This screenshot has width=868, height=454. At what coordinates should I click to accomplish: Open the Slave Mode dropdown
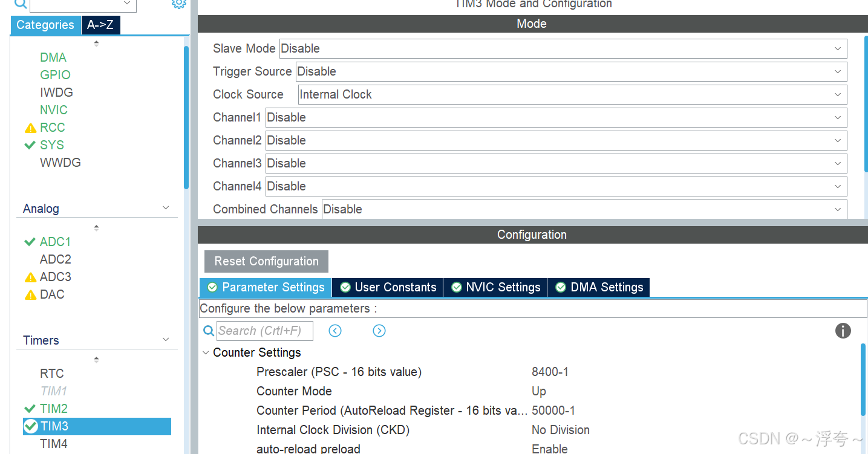click(x=838, y=48)
